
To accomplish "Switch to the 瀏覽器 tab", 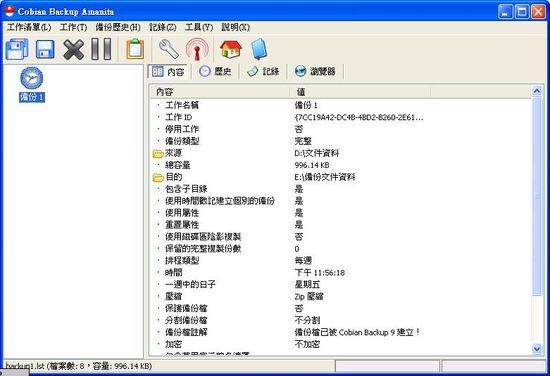I will pos(315,72).
